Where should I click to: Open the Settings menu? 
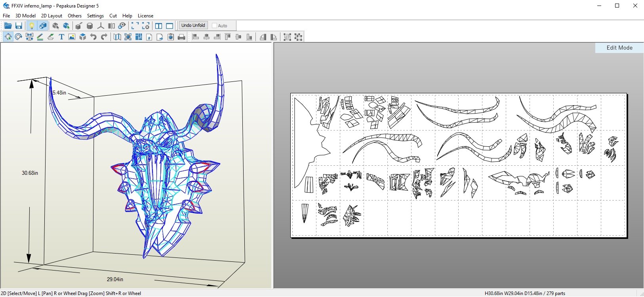(x=95, y=16)
